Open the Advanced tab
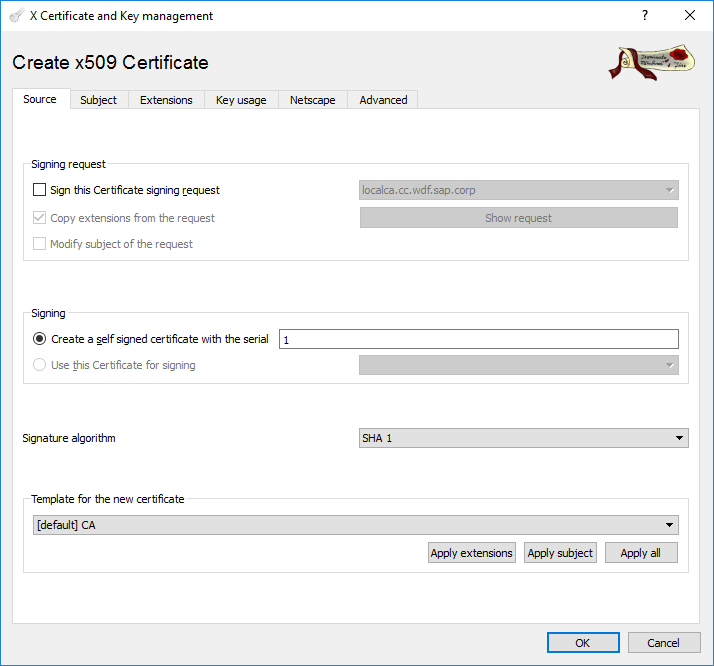Screen dimensions: 714x666 [383, 100]
